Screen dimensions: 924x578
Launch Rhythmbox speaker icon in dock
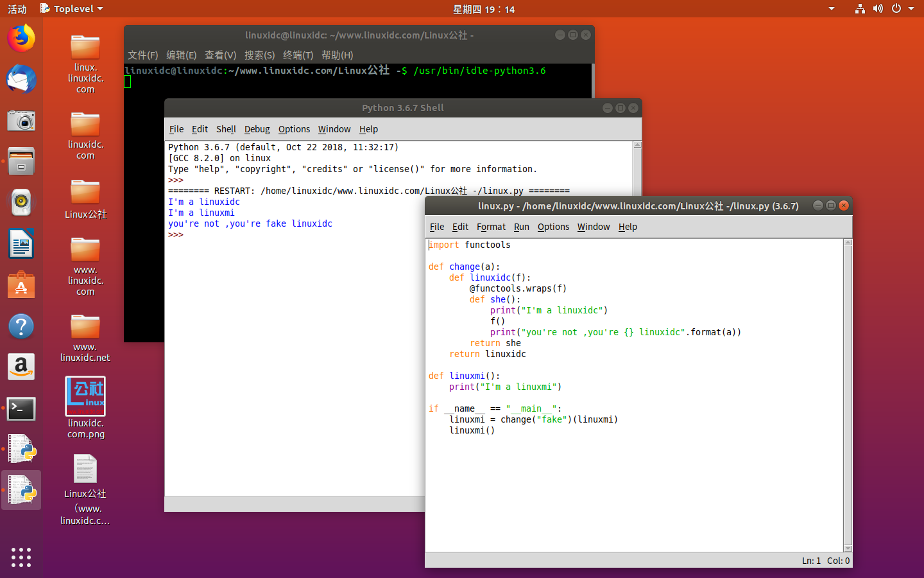(21, 202)
